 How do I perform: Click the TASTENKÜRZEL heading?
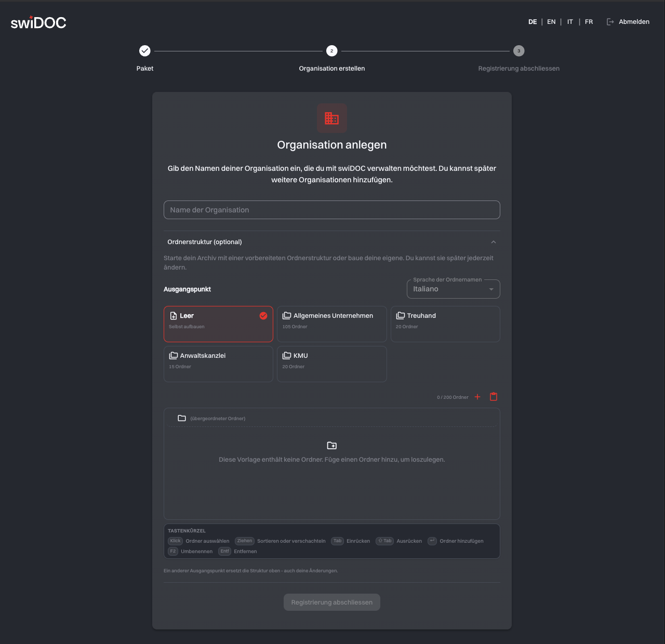click(187, 531)
